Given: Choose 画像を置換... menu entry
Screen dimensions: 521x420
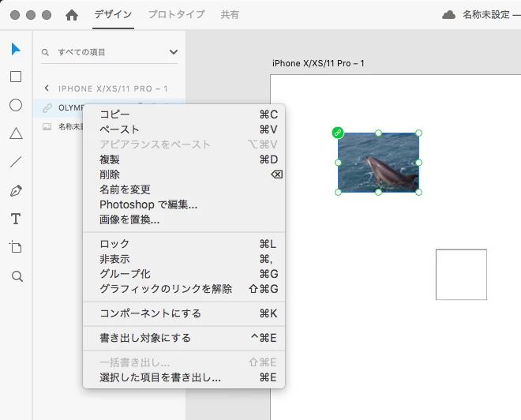Looking at the screenshot, I should 184,219.
